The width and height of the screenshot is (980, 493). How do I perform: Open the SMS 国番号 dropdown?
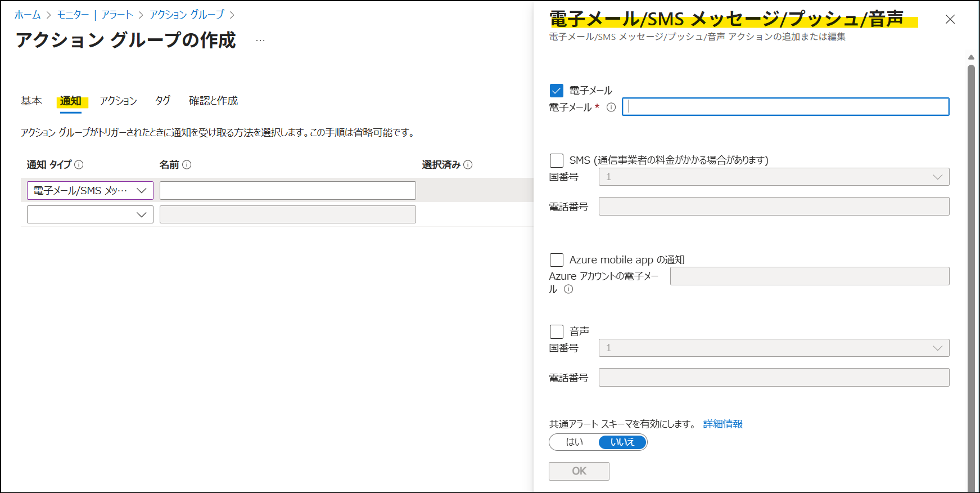(774, 177)
